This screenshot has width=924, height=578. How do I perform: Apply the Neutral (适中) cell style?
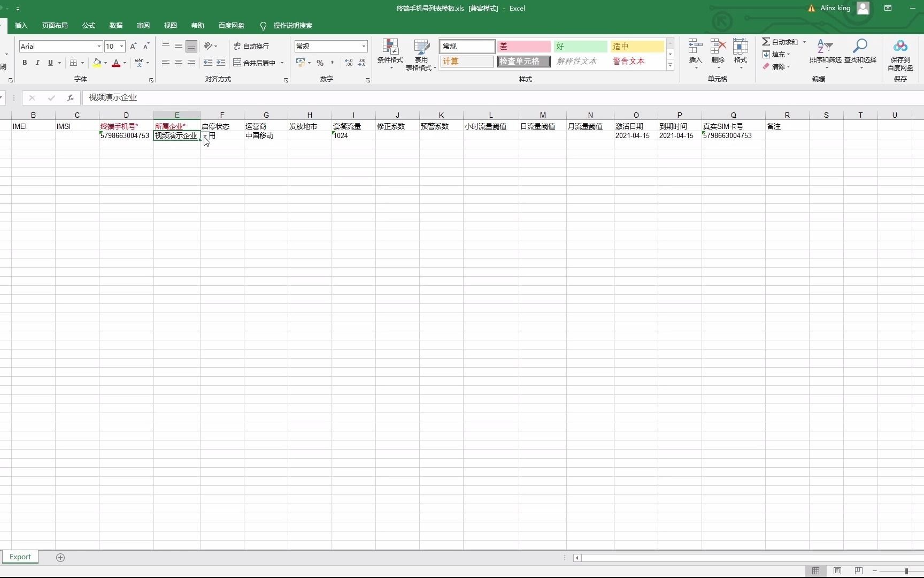(637, 47)
